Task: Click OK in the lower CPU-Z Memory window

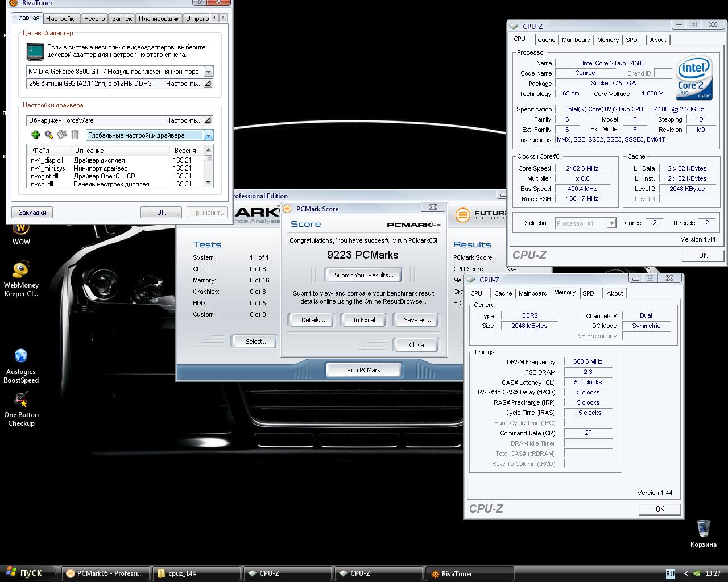Action: click(660, 509)
